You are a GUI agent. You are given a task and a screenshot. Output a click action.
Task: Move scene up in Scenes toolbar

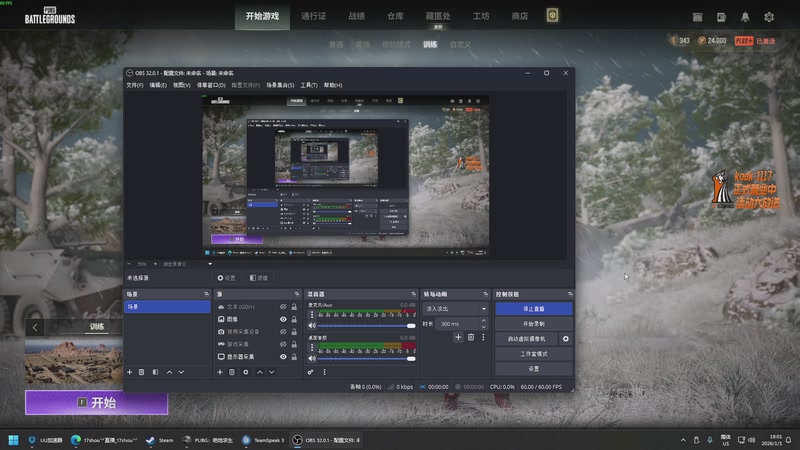tap(169, 372)
